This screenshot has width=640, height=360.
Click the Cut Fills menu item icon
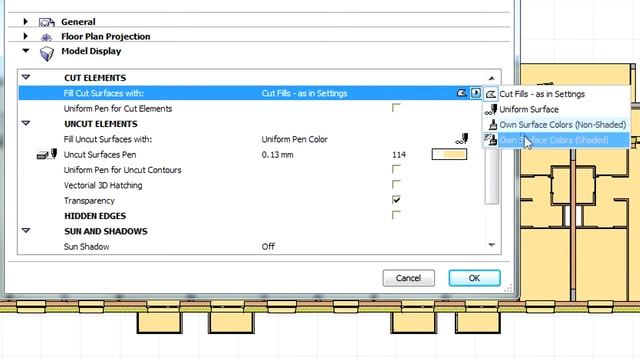click(x=491, y=94)
